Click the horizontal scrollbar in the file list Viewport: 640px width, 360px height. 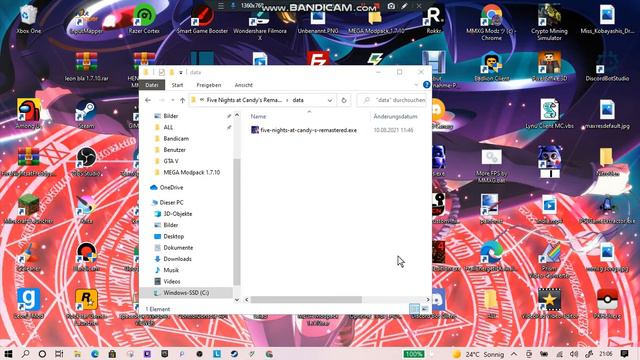(x=306, y=300)
